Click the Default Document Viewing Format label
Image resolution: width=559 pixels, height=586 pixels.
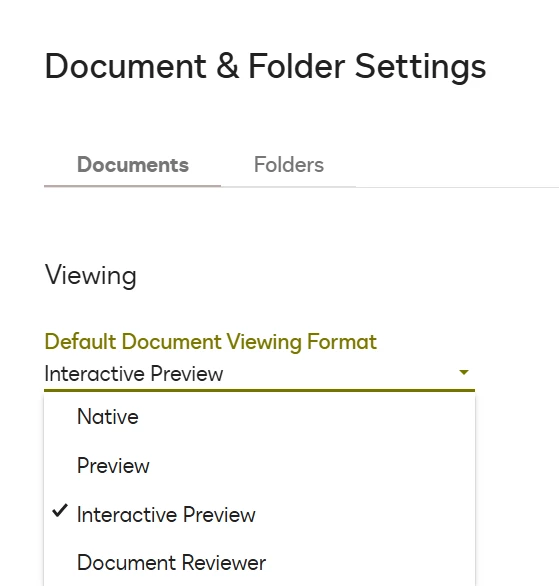coord(210,342)
